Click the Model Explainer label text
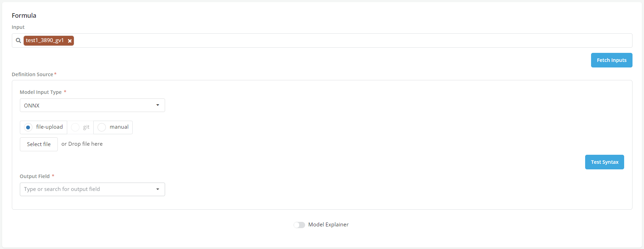Viewport: 644px width, 249px height. (x=328, y=225)
